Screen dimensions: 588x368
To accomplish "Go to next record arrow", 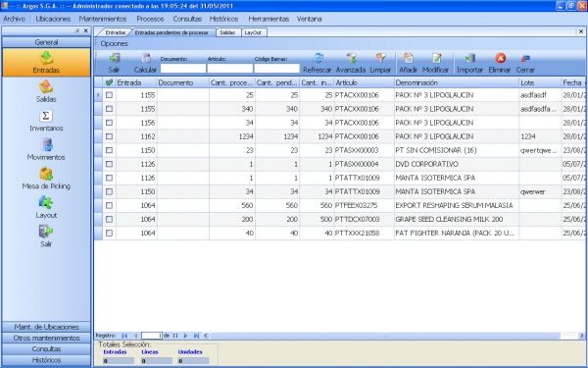I will pos(185,336).
